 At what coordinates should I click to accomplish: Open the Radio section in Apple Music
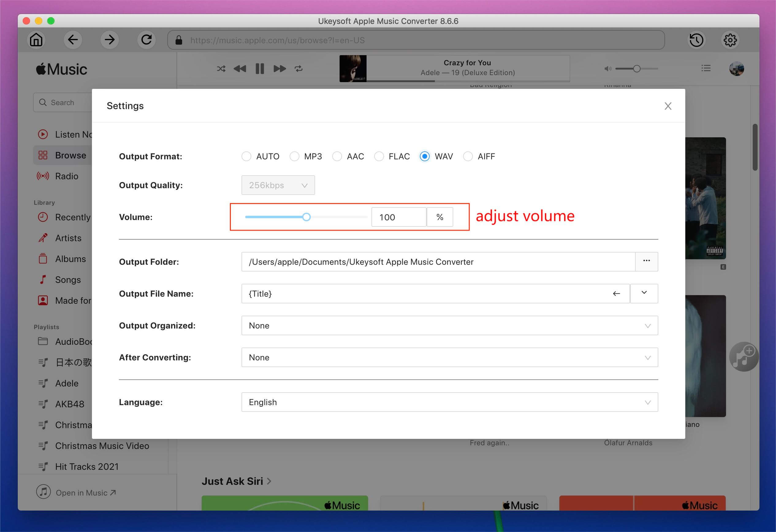pyautogui.click(x=66, y=175)
